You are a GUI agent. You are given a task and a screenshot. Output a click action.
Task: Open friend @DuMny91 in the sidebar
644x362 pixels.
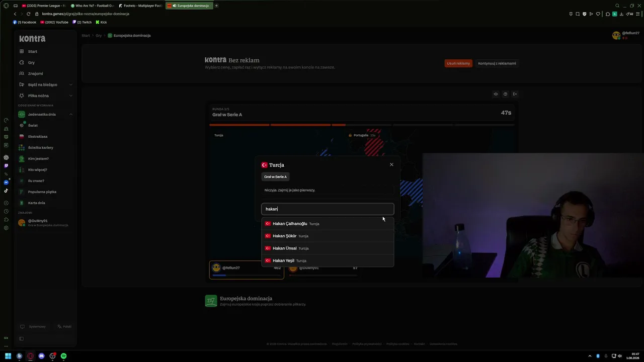click(x=46, y=223)
